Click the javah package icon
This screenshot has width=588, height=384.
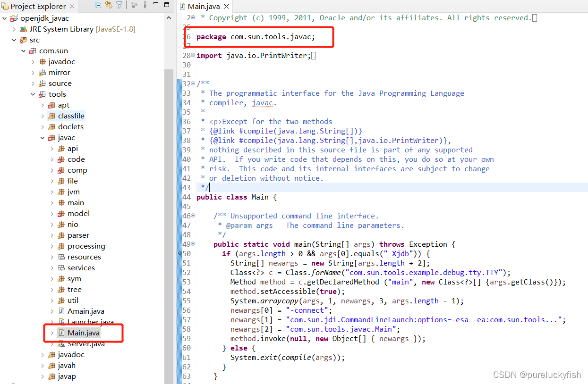[x=52, y=366]
